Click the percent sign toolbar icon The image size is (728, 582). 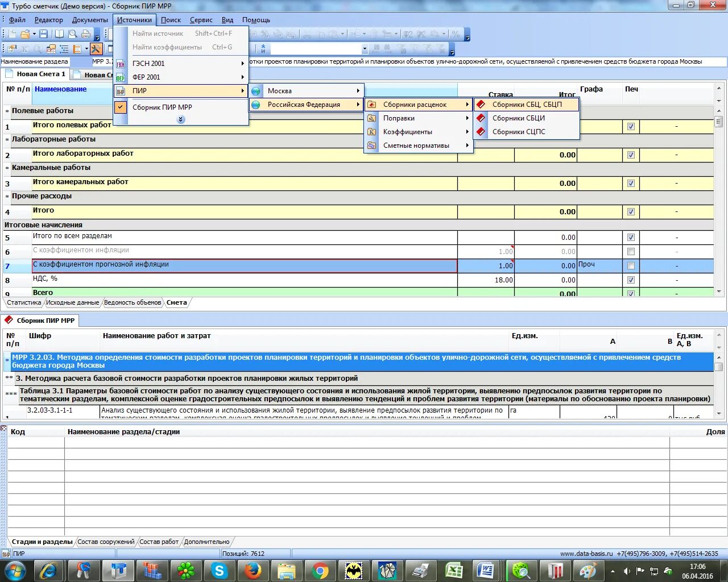tap(456, 34)
